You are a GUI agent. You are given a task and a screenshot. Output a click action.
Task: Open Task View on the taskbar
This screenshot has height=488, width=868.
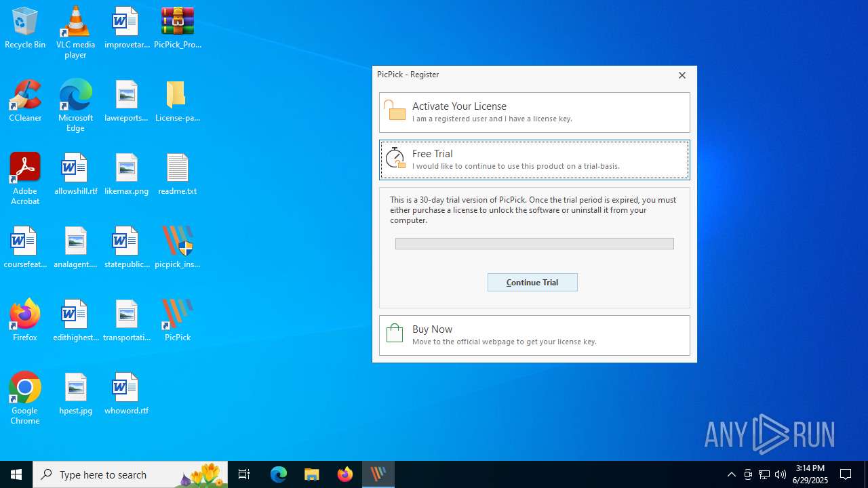click(x=244, y=474)
